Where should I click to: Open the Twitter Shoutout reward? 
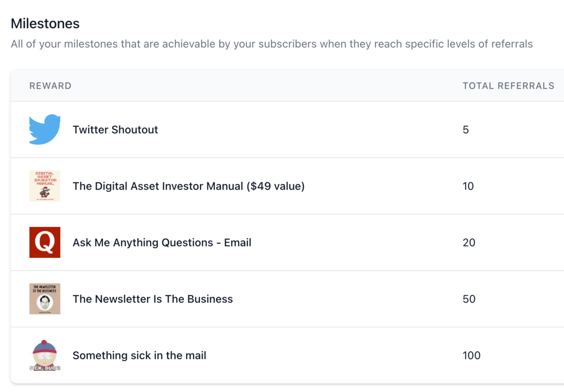(x=115, y=130)
